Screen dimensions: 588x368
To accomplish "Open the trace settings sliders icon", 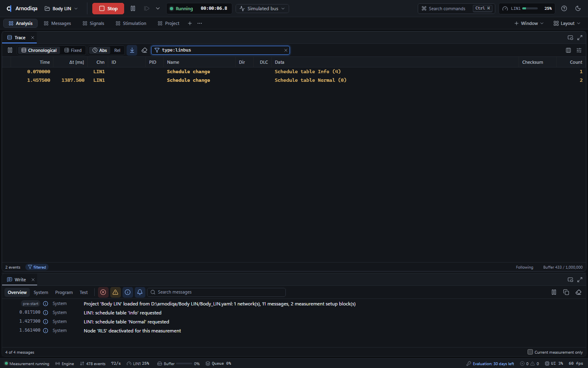I will [579, 50].
